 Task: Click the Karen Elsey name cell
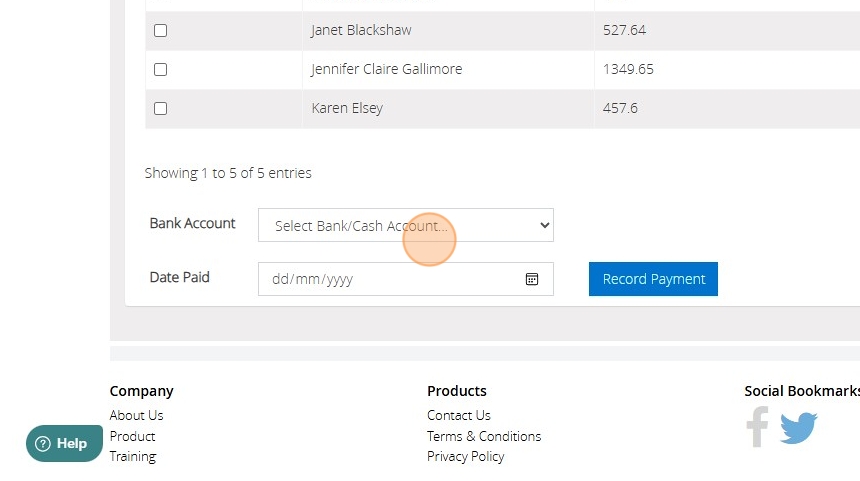click(347, 108)
